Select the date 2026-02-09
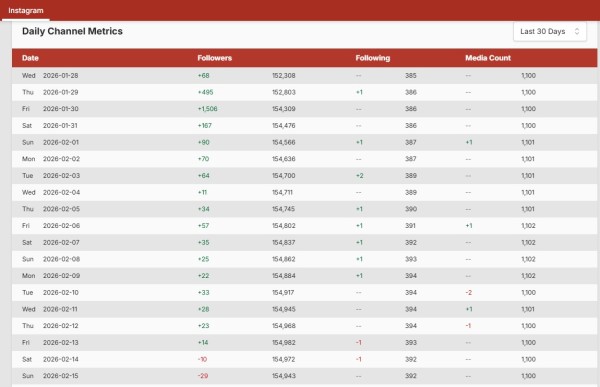This screenshot has height=387, width=600. [61, 276]
